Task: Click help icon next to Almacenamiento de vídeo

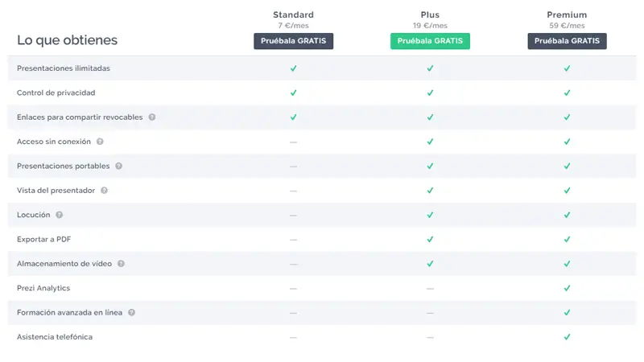Action: (x=121, y=263)
